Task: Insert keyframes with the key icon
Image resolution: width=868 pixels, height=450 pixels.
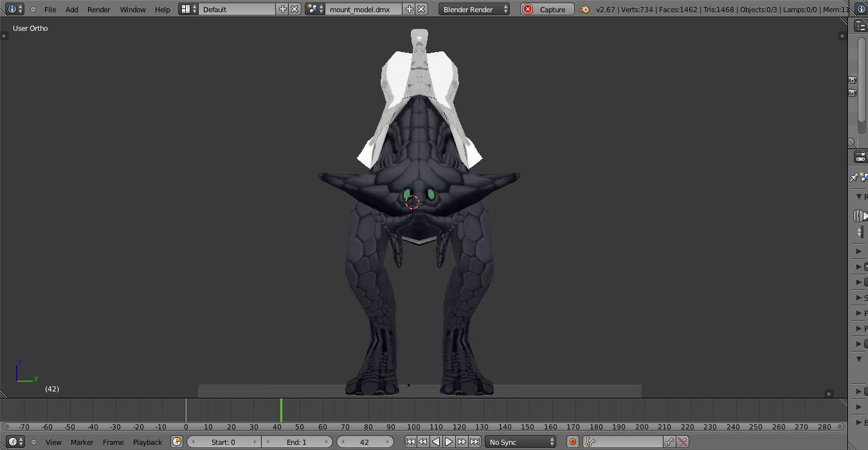Action: [x=670, y=442]
